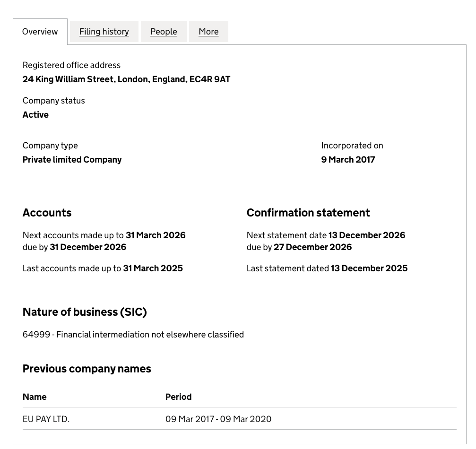Image resolution: width=476 pixels, height=449 pixels.
Task: Click the Accounts section heading
Action: [x=47, y=213]
